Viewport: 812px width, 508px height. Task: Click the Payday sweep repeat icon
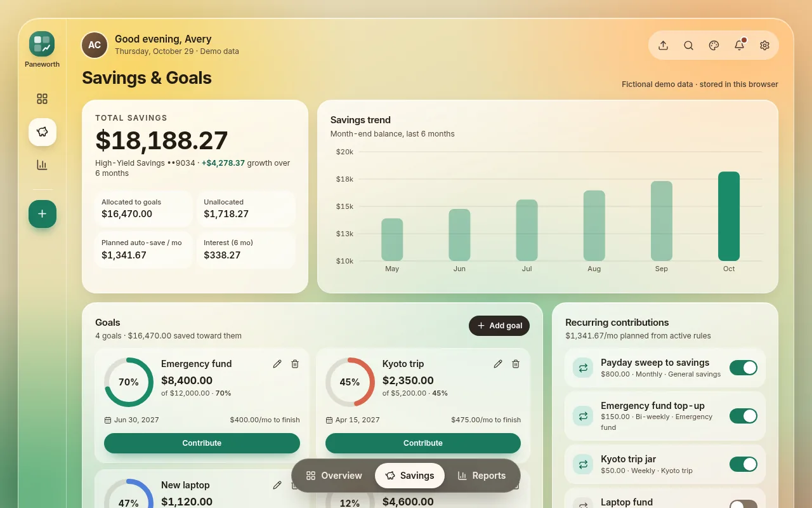(582, 368)
